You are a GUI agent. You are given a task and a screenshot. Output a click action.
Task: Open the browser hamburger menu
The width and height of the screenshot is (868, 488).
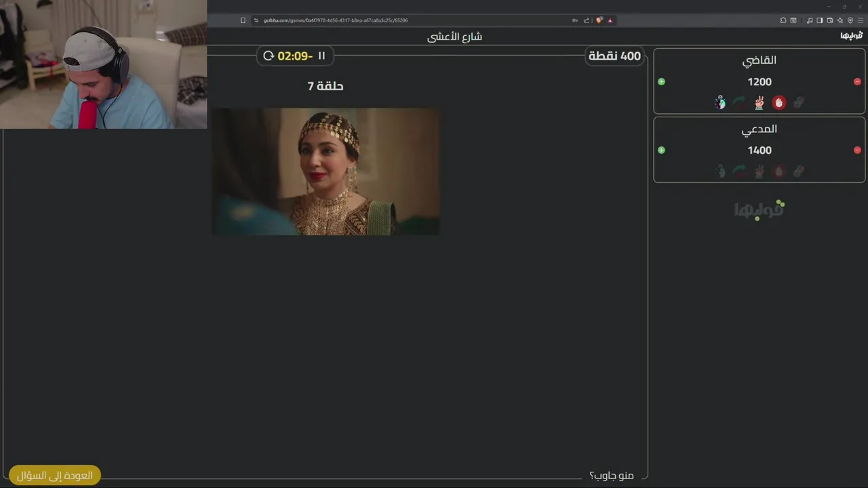click(x=861, y=20)
